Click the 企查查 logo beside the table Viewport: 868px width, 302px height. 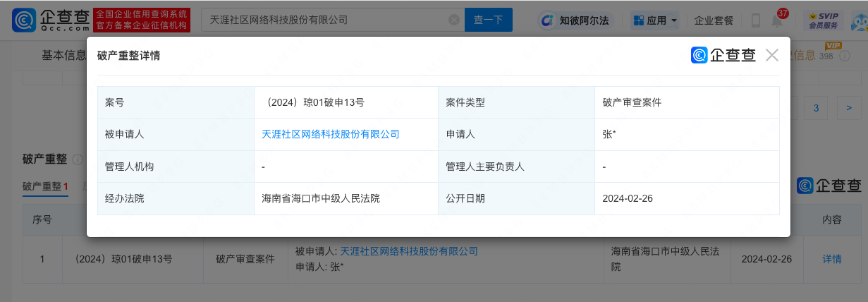pos(829,186)
